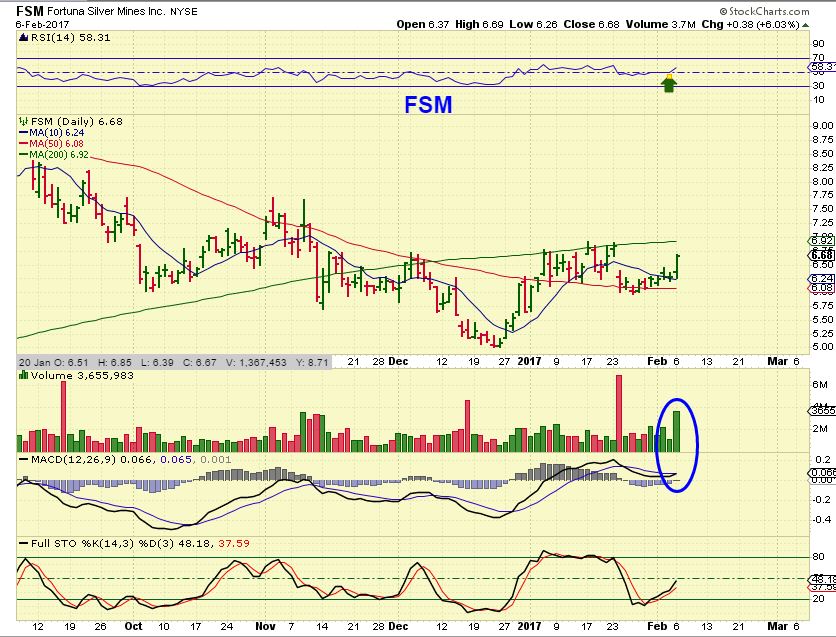
Task: Click the Open 6.37 value
Action: tap(423, 25)
